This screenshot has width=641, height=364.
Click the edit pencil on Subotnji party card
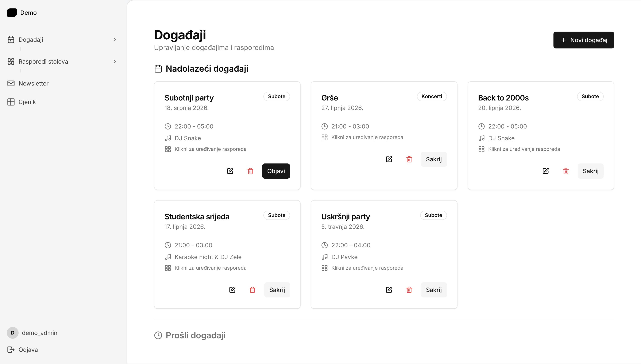pos(230,171)
